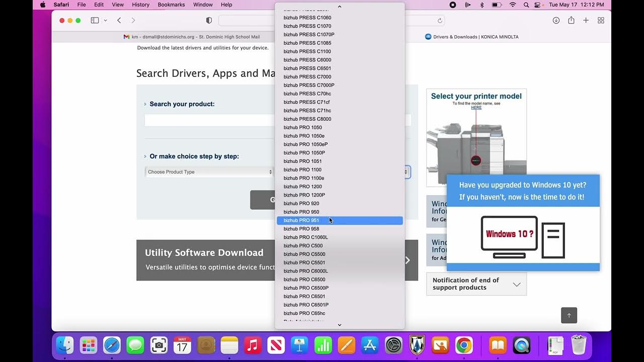Viewport: 644px width, 362px height.
Task: Switch to Konica Minolta Drivers tab
Action: [x=472, y=37]
